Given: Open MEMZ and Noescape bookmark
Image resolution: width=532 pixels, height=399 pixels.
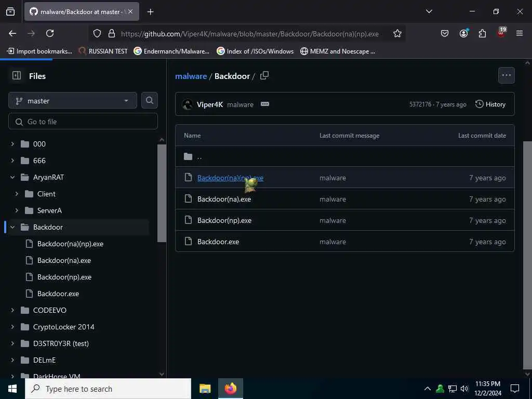Looking at the screenshot, I should point(338,51).
